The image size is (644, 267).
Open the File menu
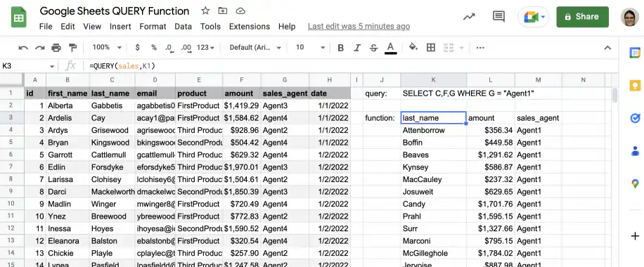click(46, 27)
